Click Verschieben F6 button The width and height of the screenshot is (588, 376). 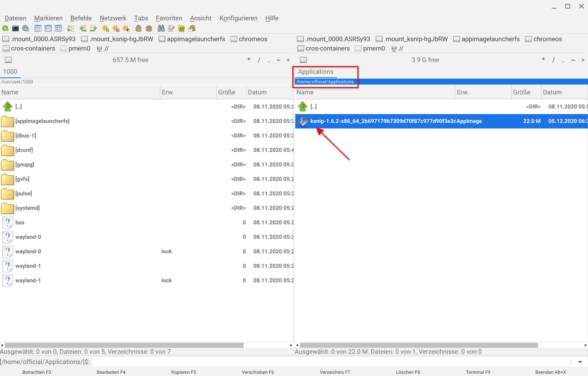[x=258, y=372]
